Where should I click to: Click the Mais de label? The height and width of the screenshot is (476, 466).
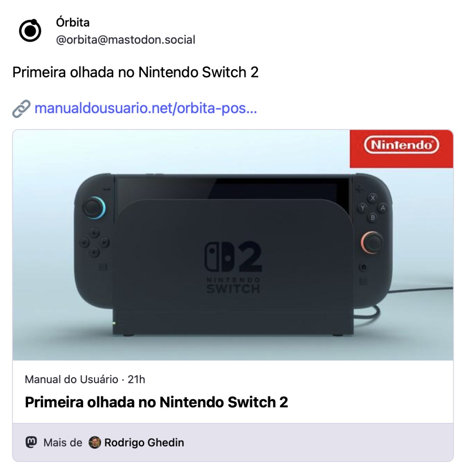click(63, 443)
